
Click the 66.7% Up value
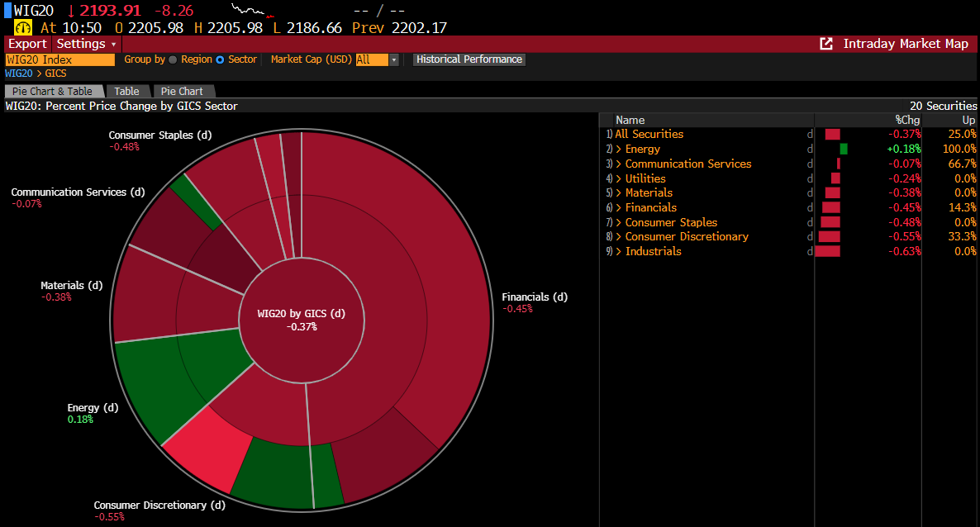click(x=962, y=164)
